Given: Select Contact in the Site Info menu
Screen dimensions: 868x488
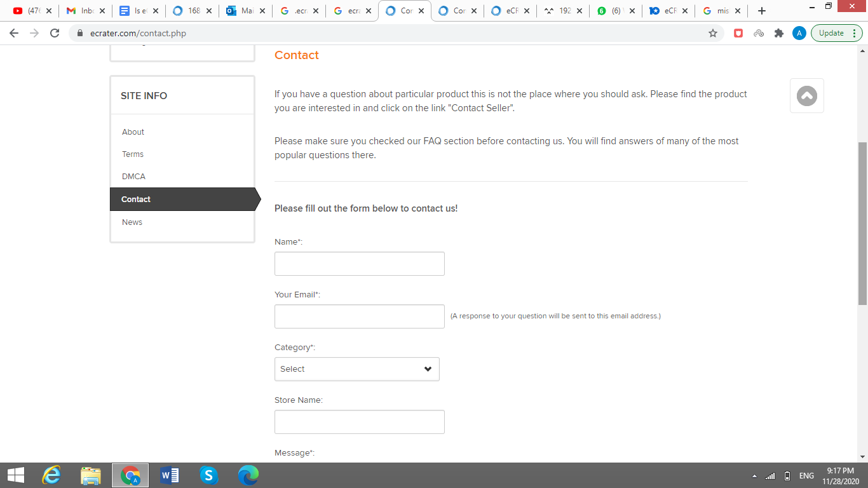Looking at the screenshot, I should coord(185,200).
